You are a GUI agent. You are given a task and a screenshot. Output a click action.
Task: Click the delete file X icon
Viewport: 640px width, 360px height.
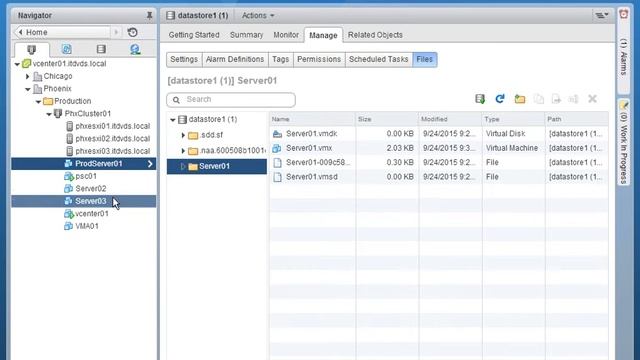tap(592, 99)
